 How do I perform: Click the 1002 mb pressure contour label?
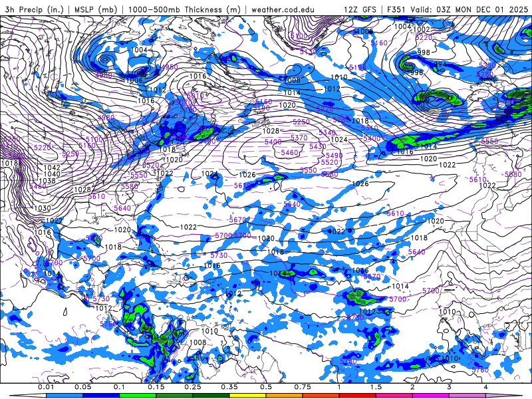[422, 29]
